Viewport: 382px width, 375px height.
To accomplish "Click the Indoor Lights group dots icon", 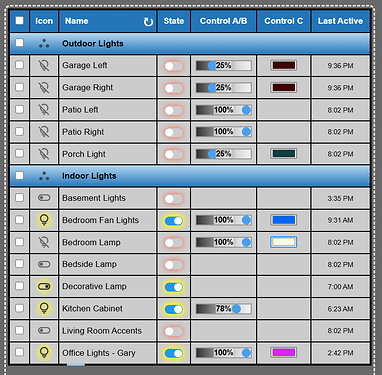I will (44, 176).
